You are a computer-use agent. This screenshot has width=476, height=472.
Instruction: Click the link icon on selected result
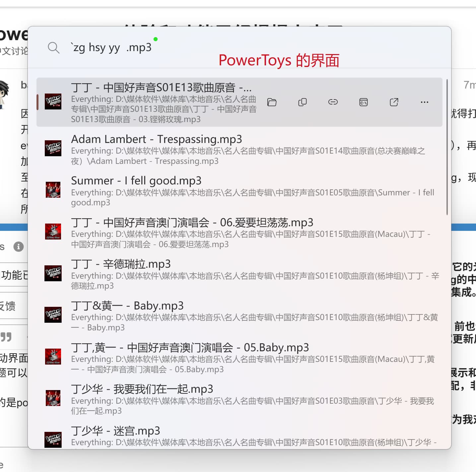coord(333,102)
